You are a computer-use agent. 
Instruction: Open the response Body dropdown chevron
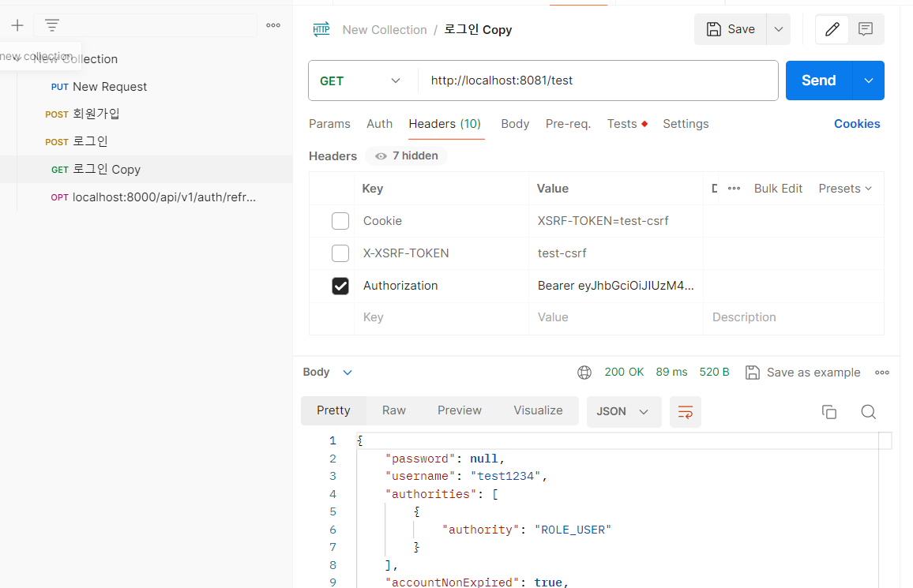point(348,373)
